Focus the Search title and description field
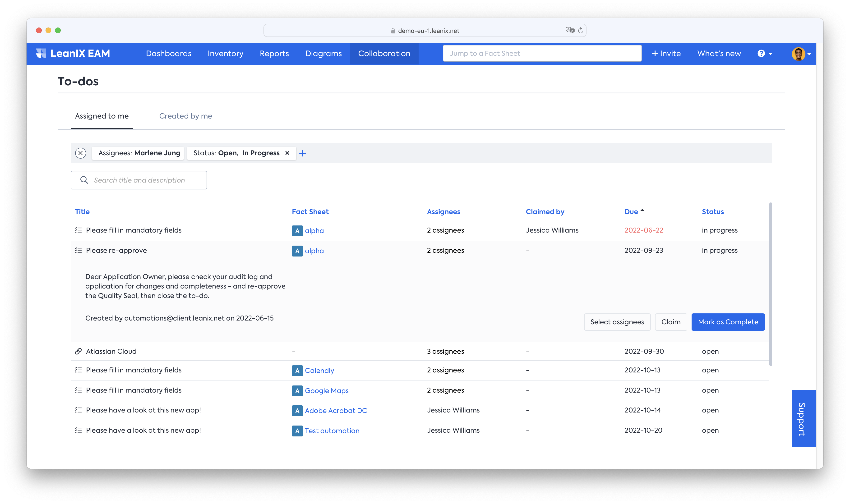This screenshot has width=850, height=504. (139, 180)
